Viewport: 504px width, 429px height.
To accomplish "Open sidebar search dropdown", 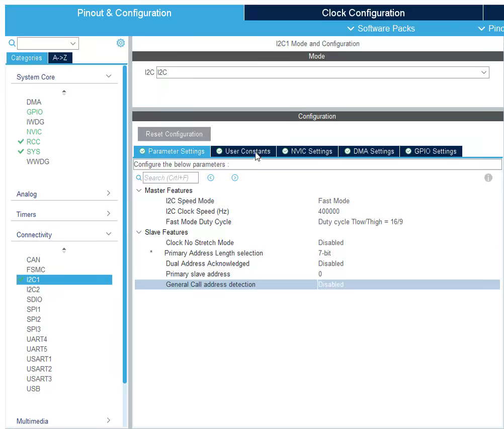I will point(73,43).
